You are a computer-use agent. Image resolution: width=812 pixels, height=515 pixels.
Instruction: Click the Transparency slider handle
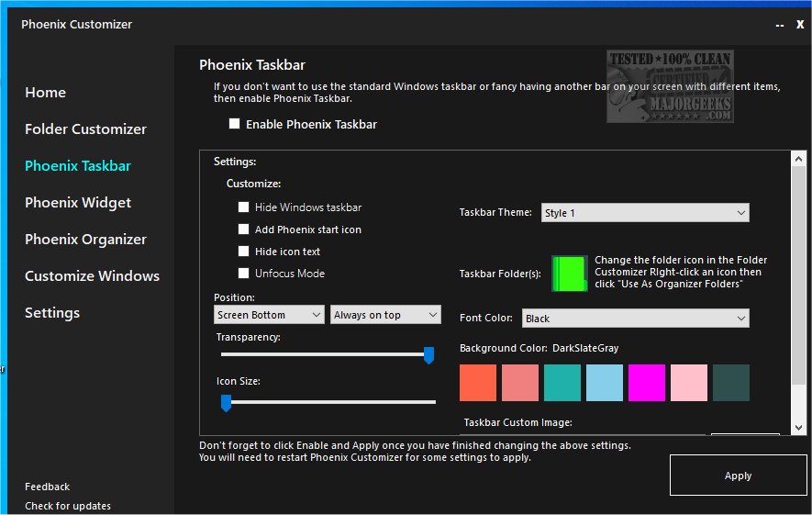(x=428, y=355)
